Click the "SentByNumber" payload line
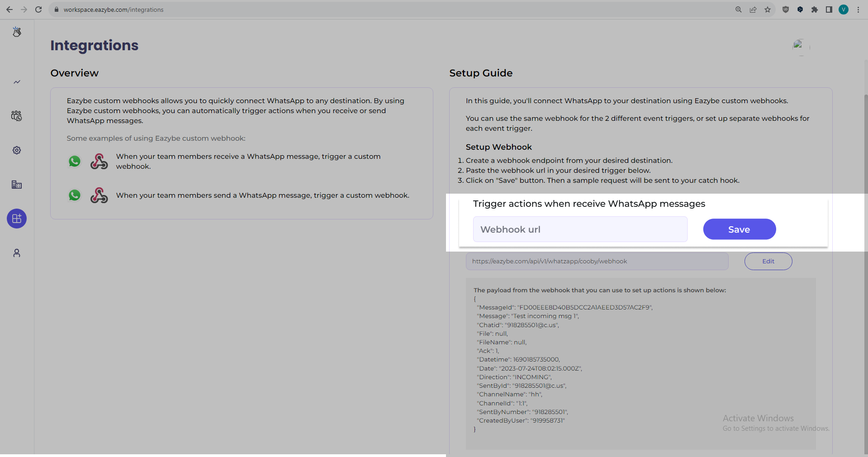Image resolution: width=868 pixels, height=457 pixels. point(522,412)
